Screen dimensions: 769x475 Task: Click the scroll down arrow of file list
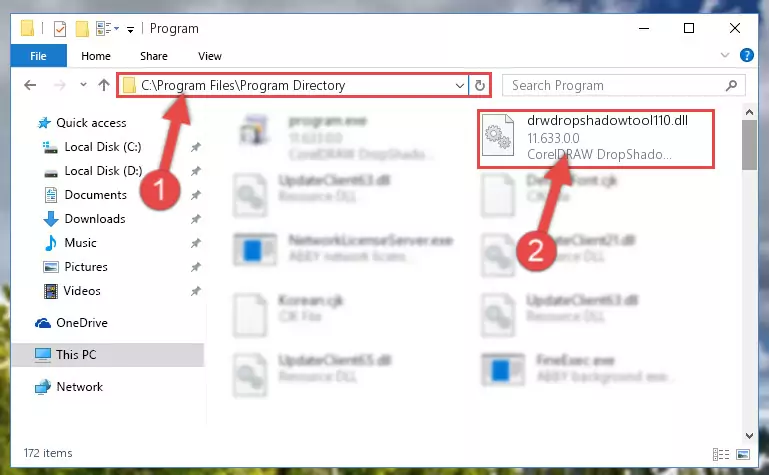click(x=749, y=435)
